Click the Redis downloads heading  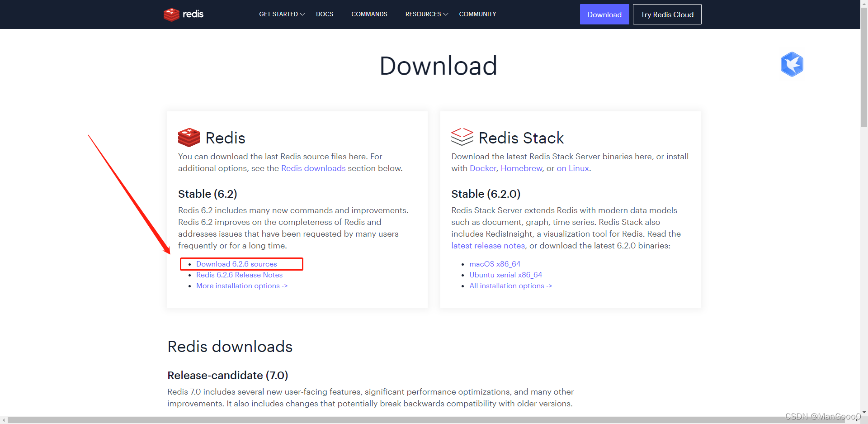(230, 347)
